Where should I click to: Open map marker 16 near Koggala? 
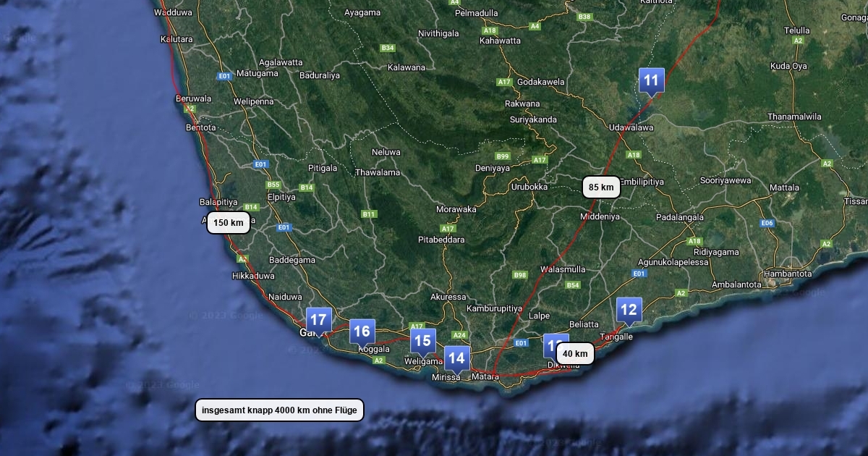(362, 333)
